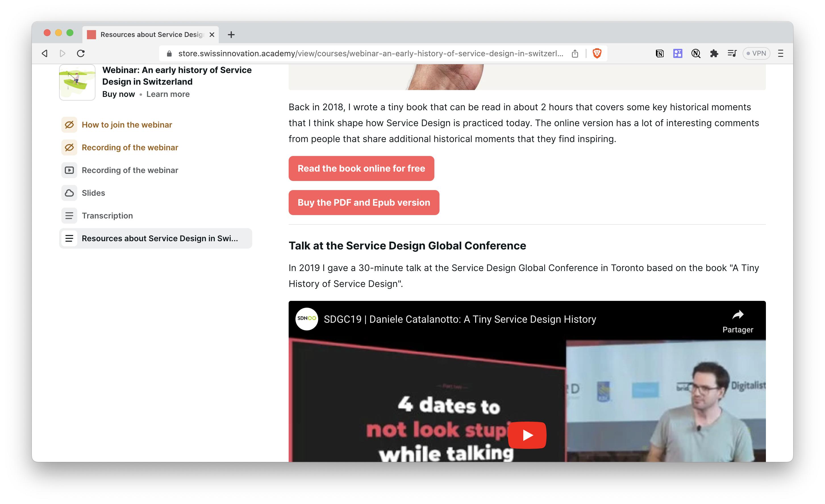
Task: Open locked How to join the webinar
Action: tap(127, 124)
